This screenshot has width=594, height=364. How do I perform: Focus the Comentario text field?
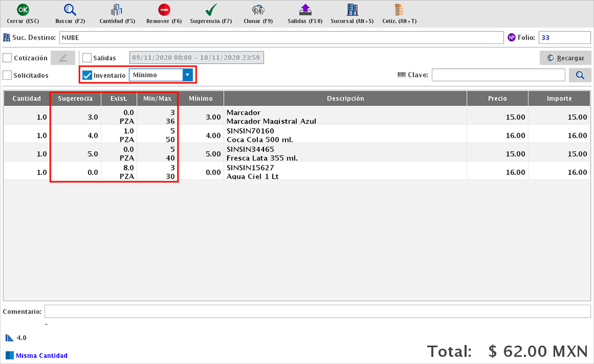tap(317, 312)
